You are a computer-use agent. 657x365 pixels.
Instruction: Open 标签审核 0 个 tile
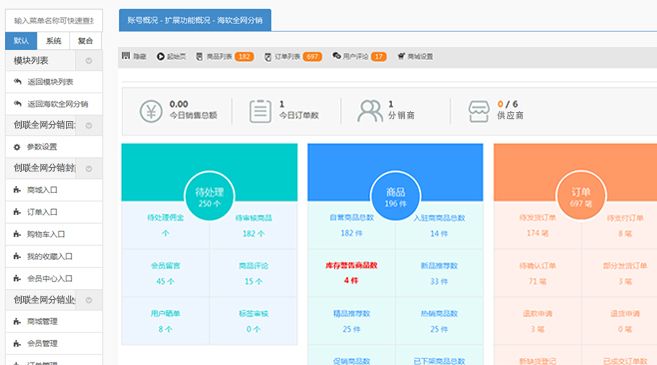click(253, 321)
